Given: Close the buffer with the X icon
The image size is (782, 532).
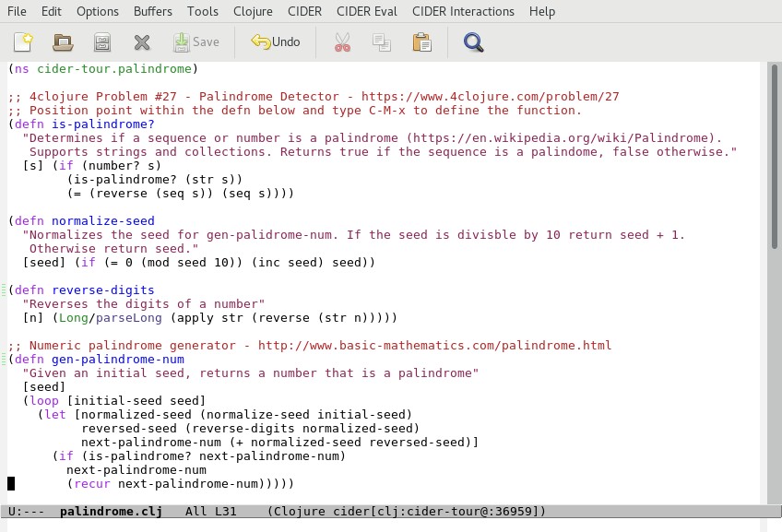Looking at the screenshot, I should click(x=141, y=41).
